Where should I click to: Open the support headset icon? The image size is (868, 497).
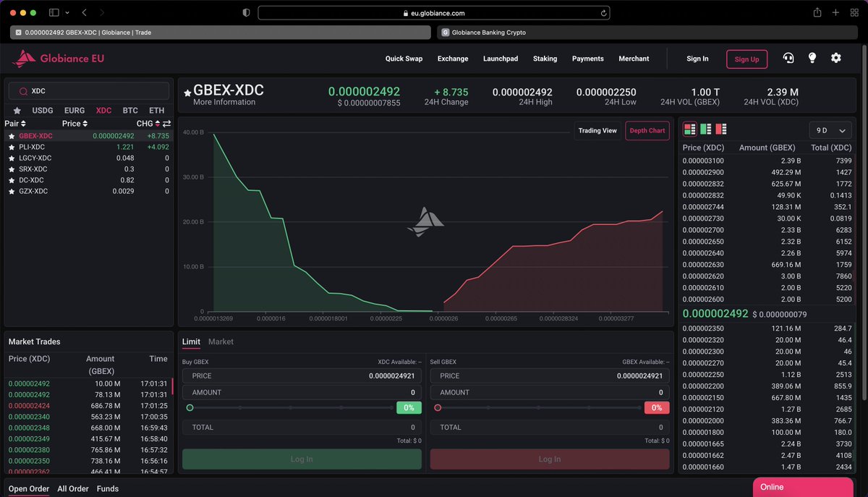pos(788,59)
